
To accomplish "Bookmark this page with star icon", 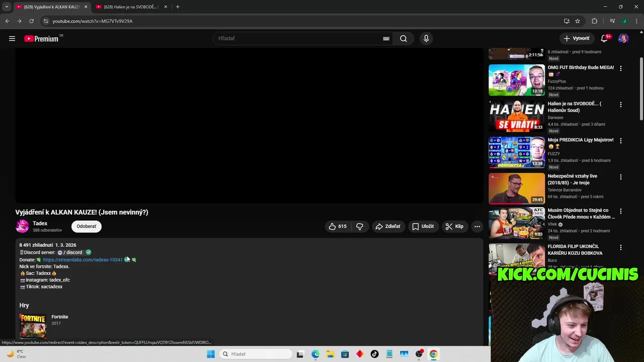I will (x=578, y=21).
